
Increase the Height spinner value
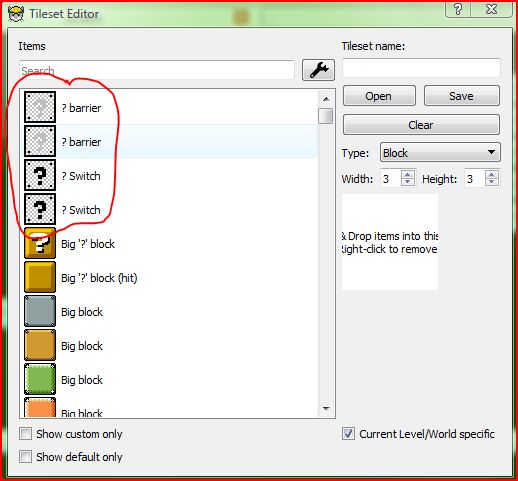492,174
